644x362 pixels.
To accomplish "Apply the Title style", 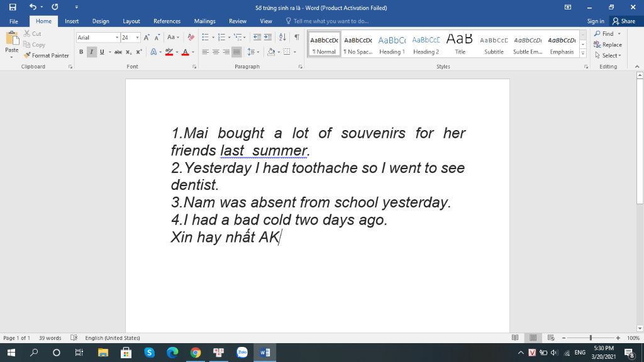I will tap(460, 45).
